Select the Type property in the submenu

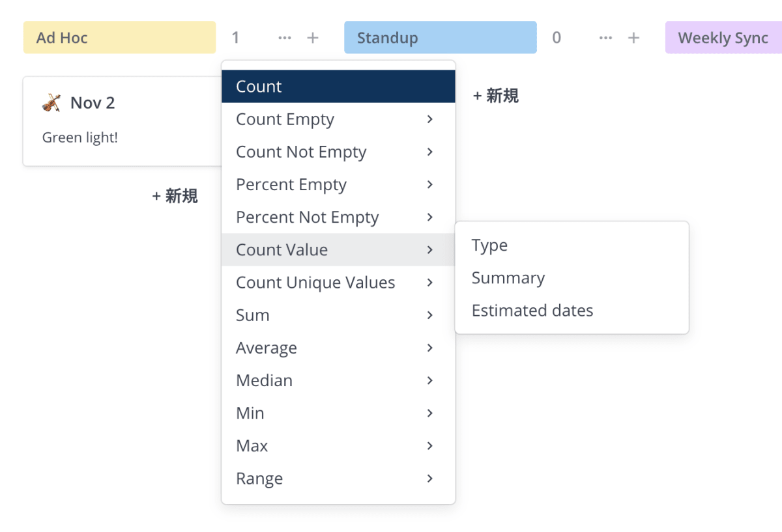click(x=489, y=245)
